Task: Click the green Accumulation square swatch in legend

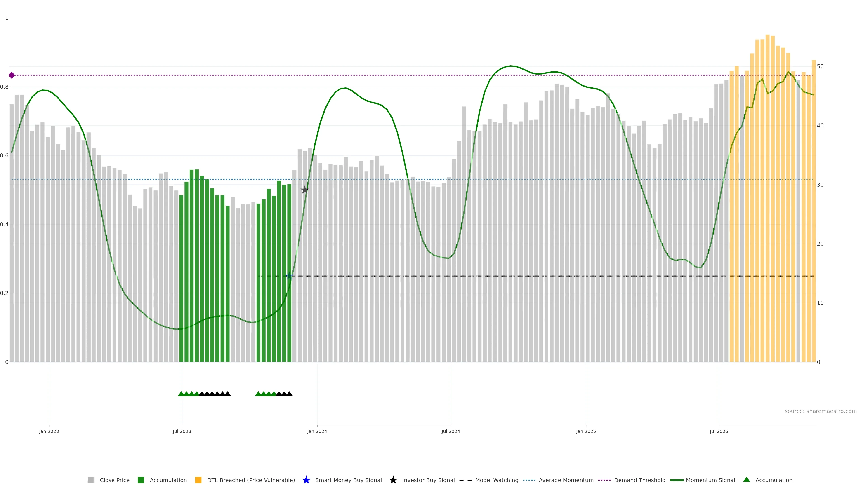Action: pyautogui.click(x=141, y=480)
